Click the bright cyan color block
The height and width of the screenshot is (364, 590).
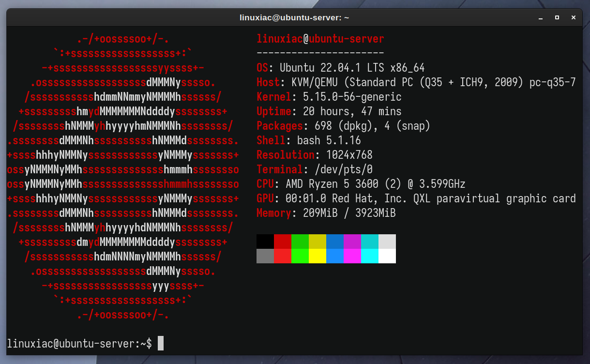click(x=370, y=256)
